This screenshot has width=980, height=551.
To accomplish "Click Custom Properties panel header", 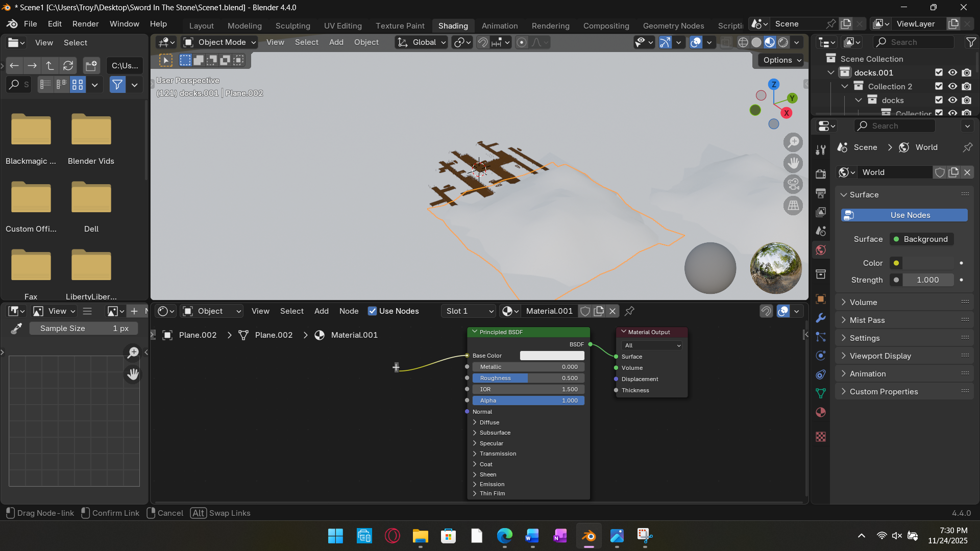I will [x=904, y=391].
